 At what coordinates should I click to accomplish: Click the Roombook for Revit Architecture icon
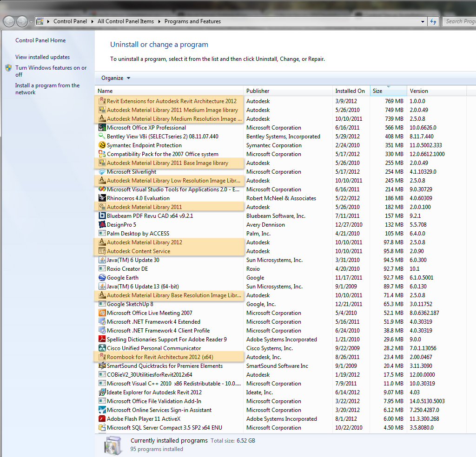[102, 357]
